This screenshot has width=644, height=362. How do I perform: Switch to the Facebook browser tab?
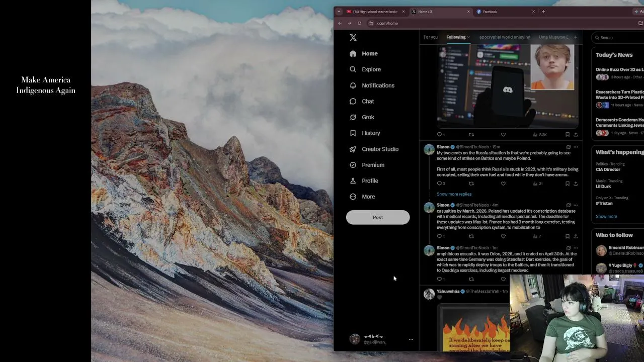505,12
